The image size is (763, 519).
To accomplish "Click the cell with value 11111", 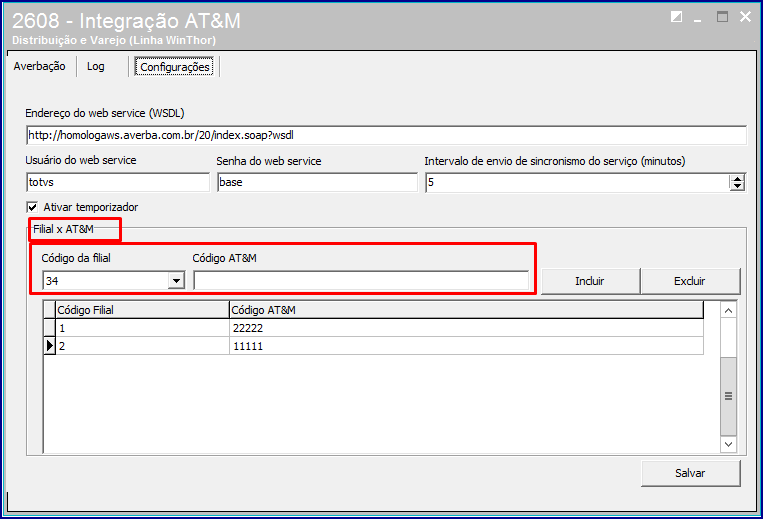I will pos(466,346).
